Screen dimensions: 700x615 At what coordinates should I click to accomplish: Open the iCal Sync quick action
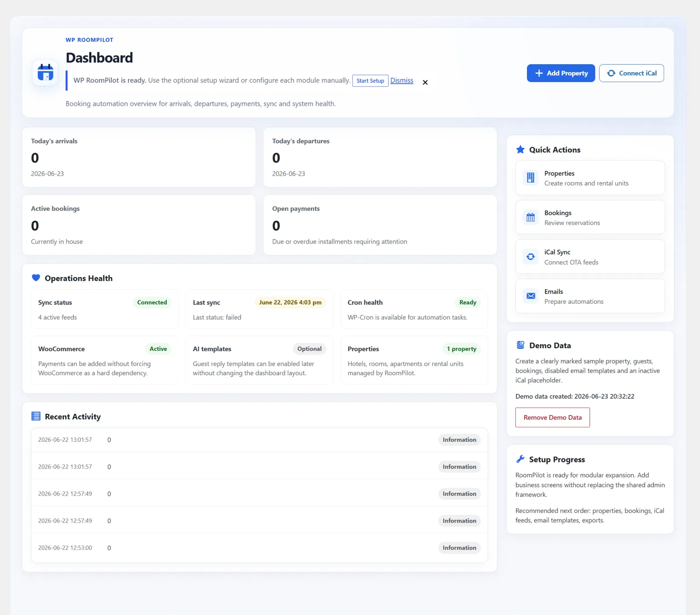(x=590, y=257)
